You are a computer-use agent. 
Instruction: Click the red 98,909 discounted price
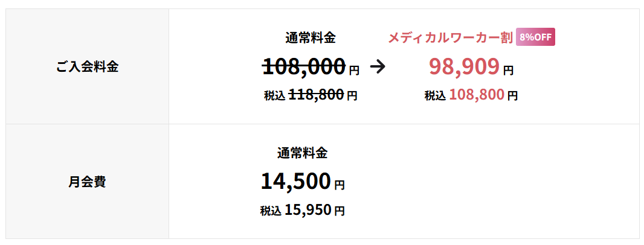tap(464, 66)
